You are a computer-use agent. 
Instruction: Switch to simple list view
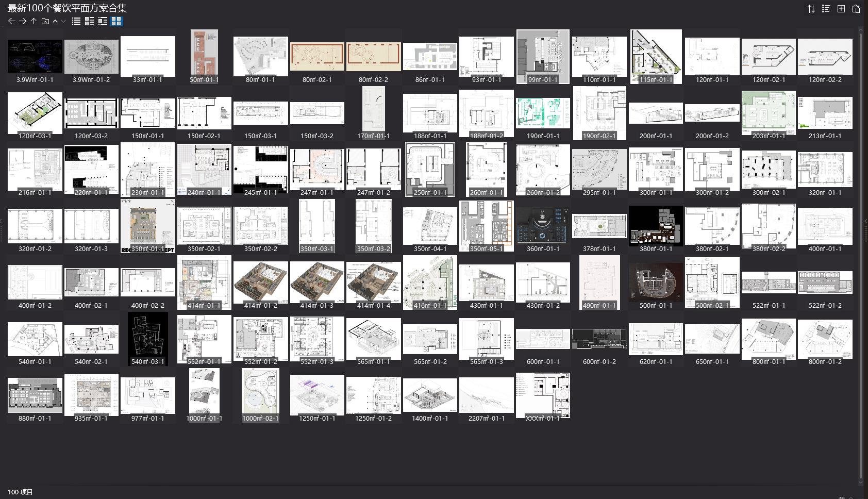pyautogui.click(x=76, y=21)
